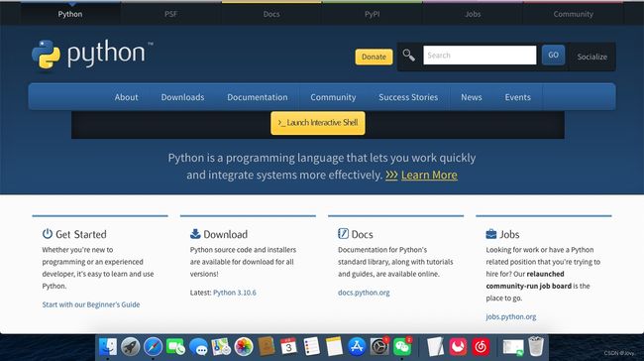Switch to the Community top tab
This screenshot has width=644, height=361.
click(574, 14)
